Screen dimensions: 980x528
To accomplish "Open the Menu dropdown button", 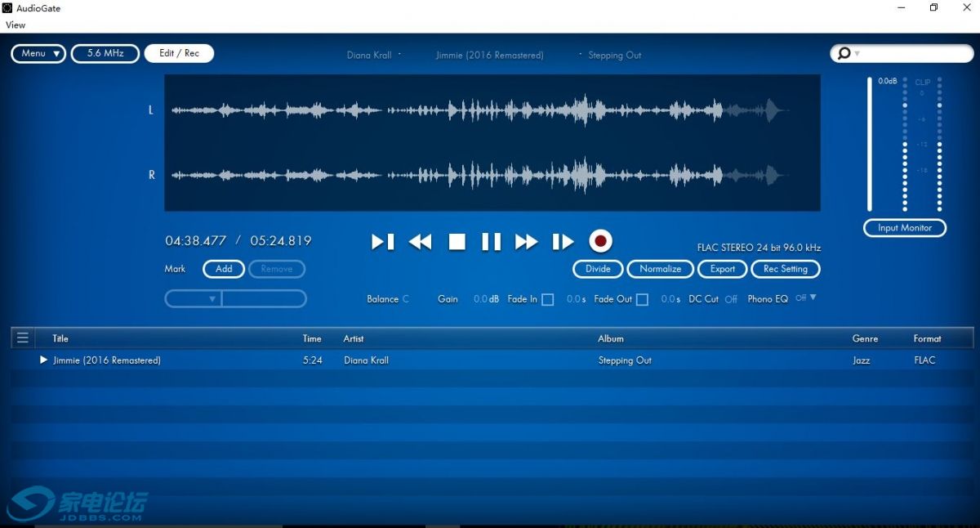I will click(x=38, y=53).
